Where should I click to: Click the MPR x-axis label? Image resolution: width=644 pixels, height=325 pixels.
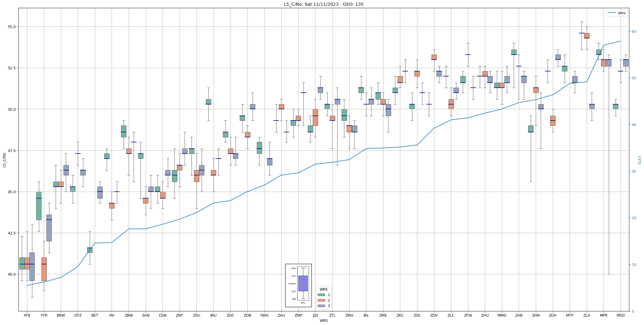point(604,315)
